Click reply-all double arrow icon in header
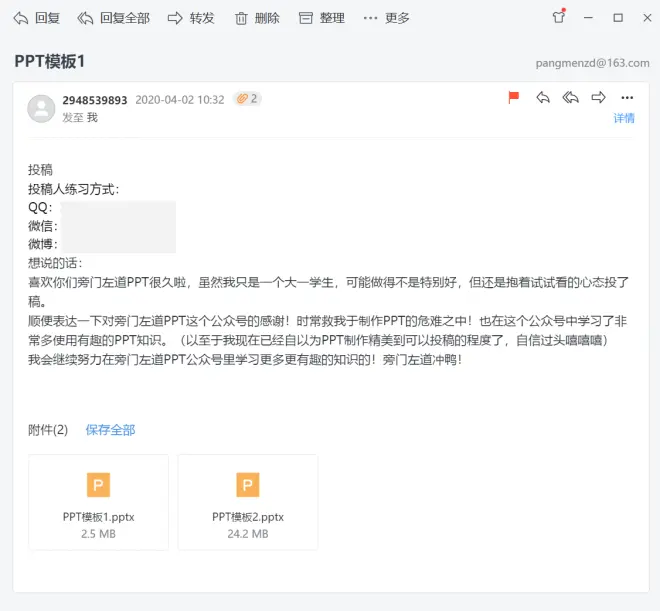 coord(571,98)
